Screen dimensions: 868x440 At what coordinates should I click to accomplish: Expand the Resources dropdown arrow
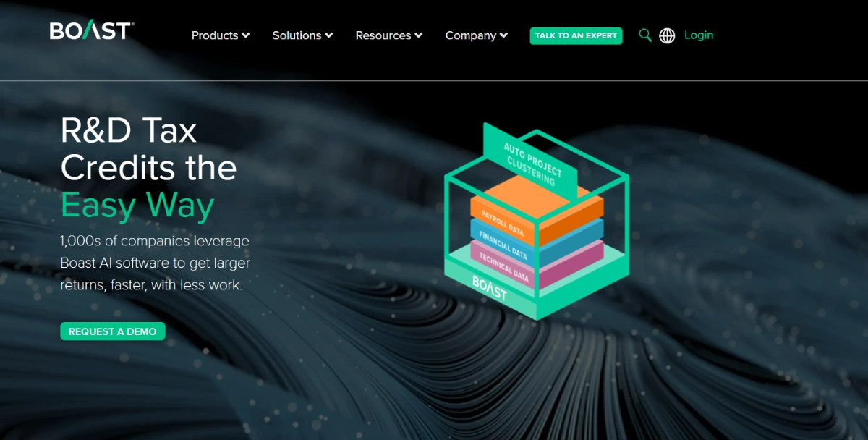pos(419,35)
